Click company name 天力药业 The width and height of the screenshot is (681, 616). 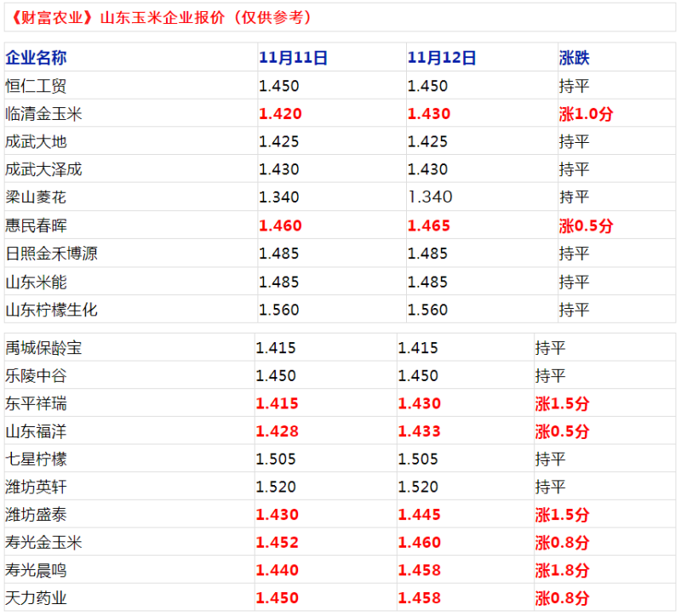(x=36, y=598)
